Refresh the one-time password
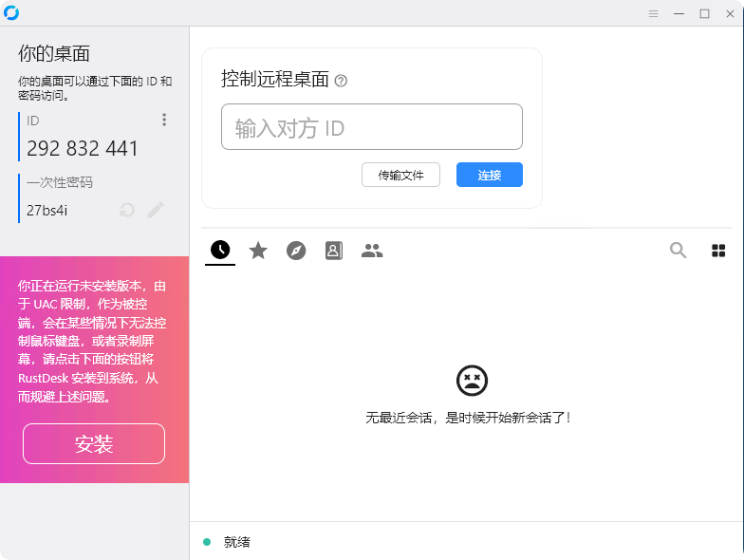 (127, 210)
